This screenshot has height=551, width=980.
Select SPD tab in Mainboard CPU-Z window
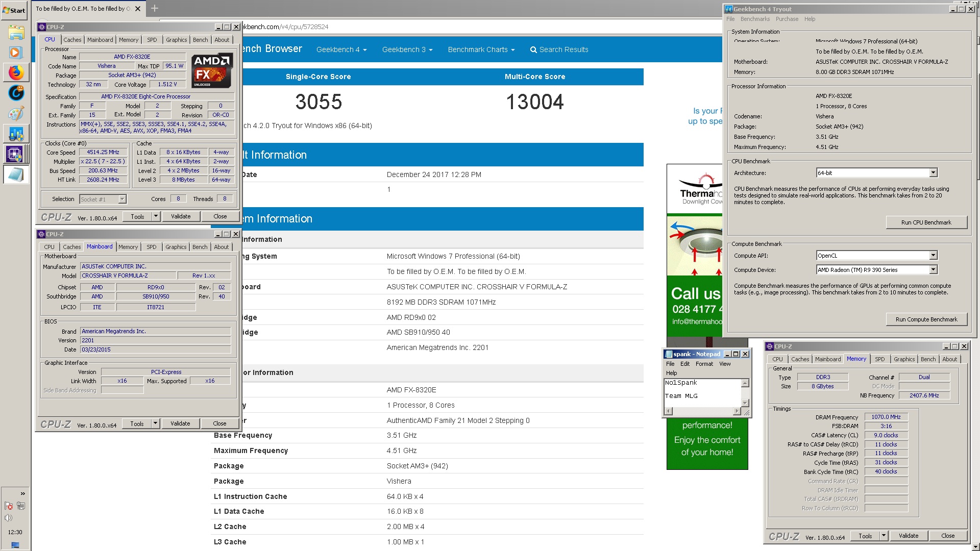pyautogui.click(x=152, y=247)
